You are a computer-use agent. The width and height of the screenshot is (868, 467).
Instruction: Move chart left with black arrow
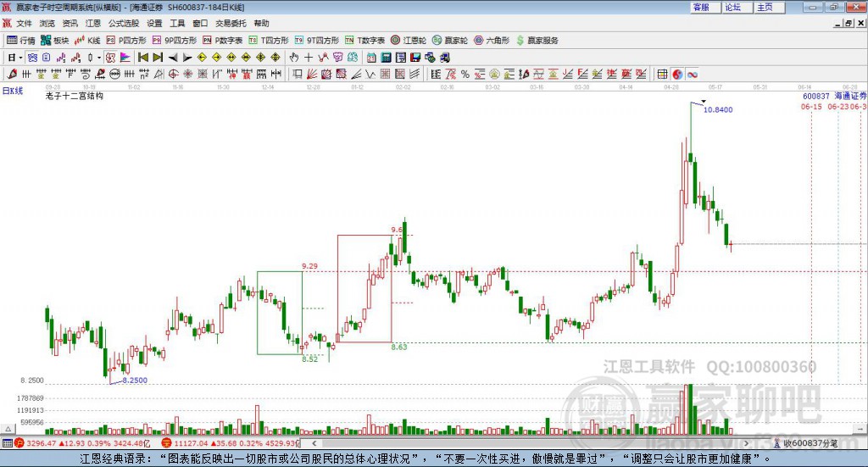(x=173, y=58)
